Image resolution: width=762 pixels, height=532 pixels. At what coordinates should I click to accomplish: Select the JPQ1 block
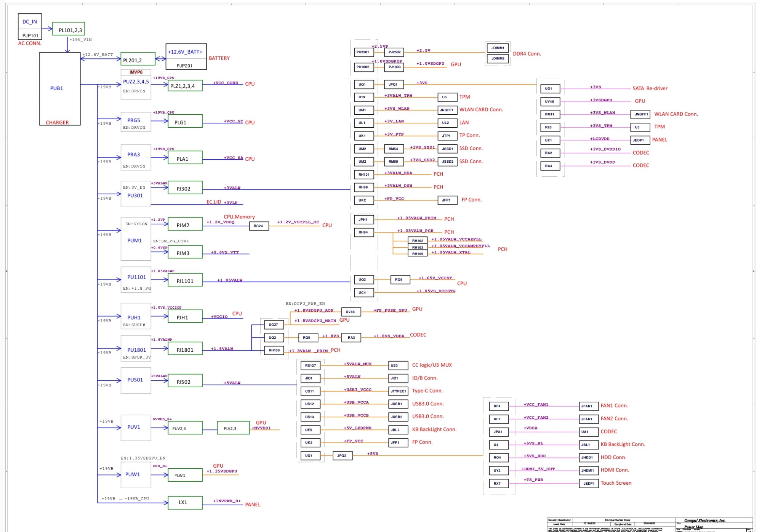(x=394, y=85)
